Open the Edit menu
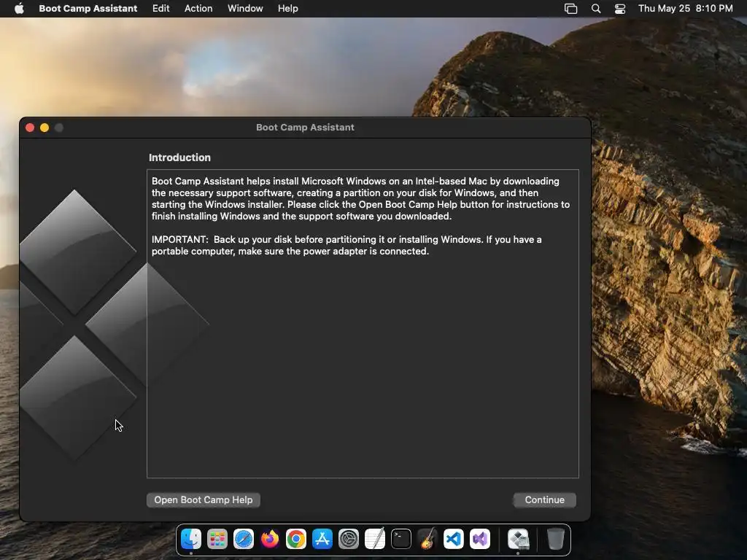The image size is (747, 560). [x=160, y=8]
